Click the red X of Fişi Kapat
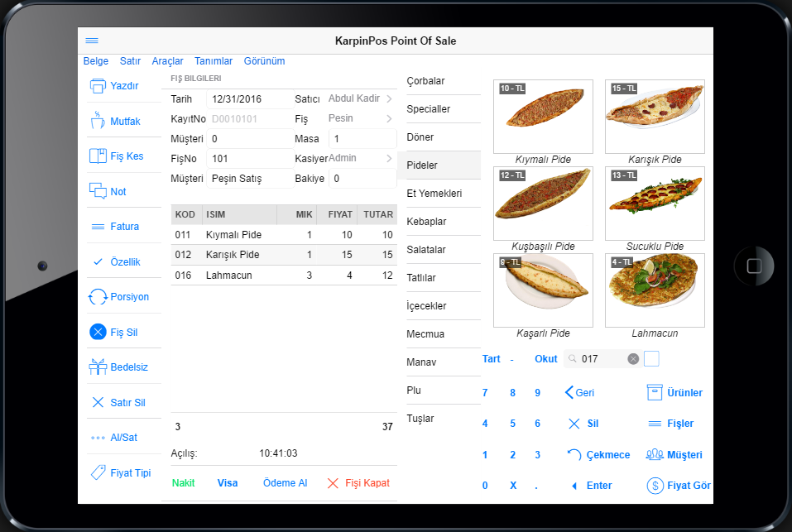792x532 pixels. [x=333, y=483]
